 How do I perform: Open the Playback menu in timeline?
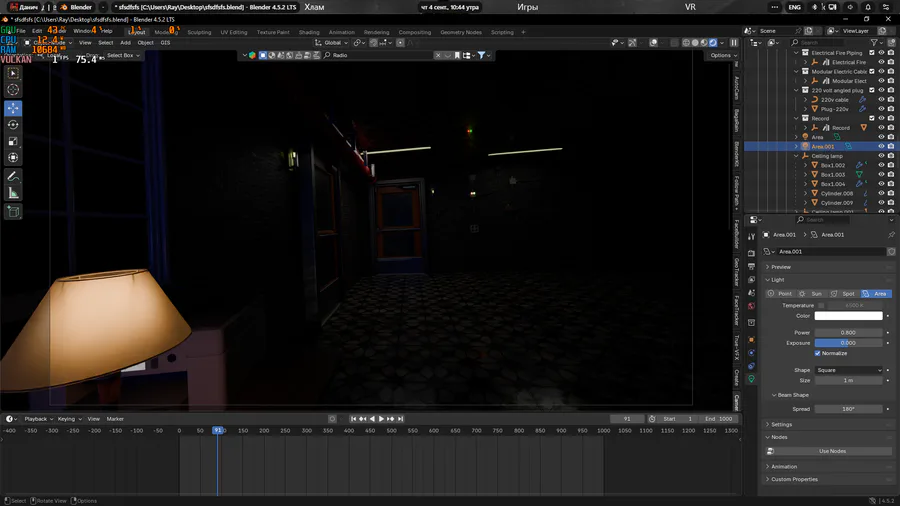click(38, 419)
